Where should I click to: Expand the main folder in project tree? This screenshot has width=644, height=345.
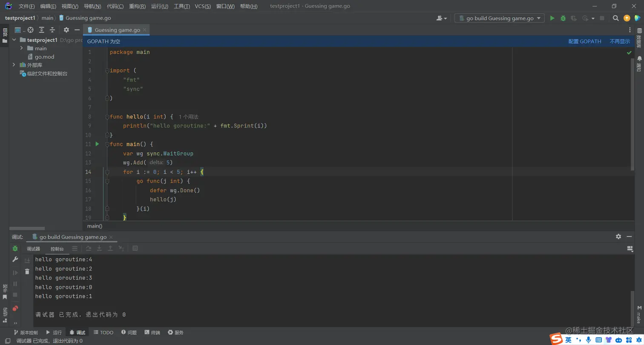point(21,48)
